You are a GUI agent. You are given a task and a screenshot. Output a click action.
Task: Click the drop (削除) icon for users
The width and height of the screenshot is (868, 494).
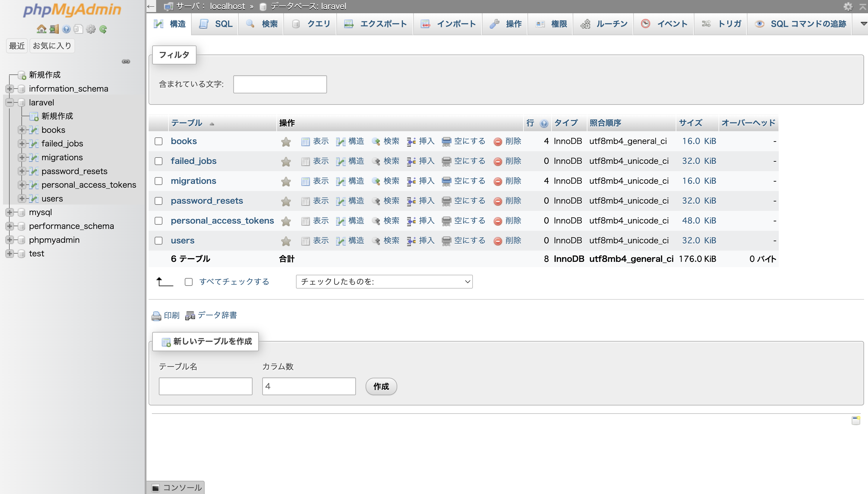tap(498, 241)
